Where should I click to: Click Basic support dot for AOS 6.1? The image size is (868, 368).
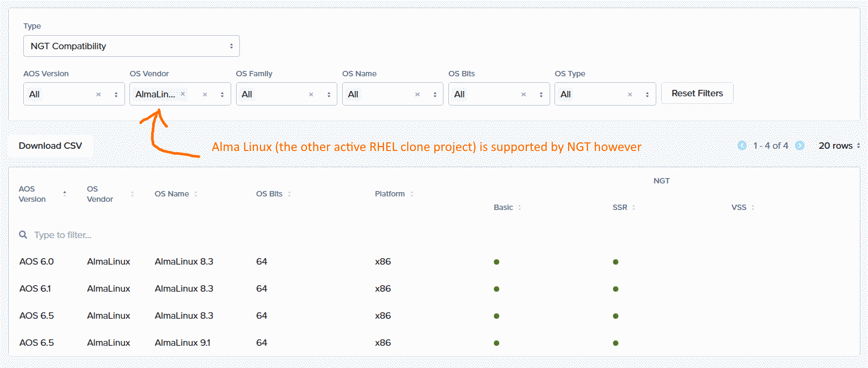497,289
